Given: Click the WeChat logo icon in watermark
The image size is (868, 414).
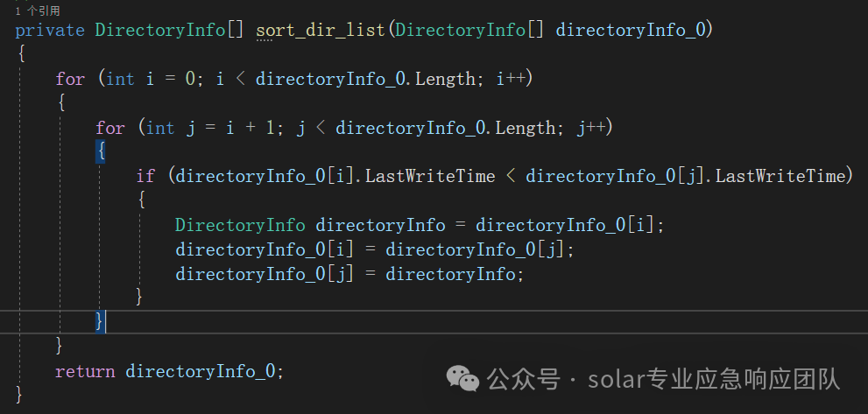Looking at the screenshot, I should click(462, 379).
